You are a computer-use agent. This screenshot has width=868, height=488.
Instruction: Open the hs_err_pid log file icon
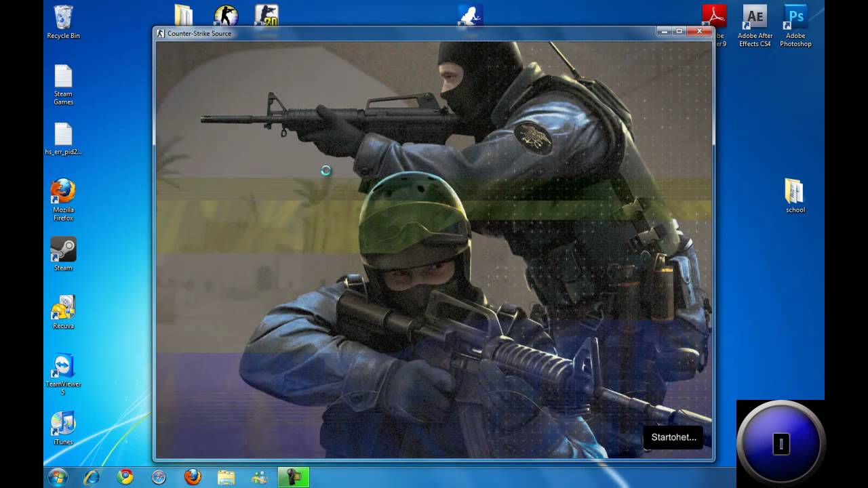pos(63,139)
